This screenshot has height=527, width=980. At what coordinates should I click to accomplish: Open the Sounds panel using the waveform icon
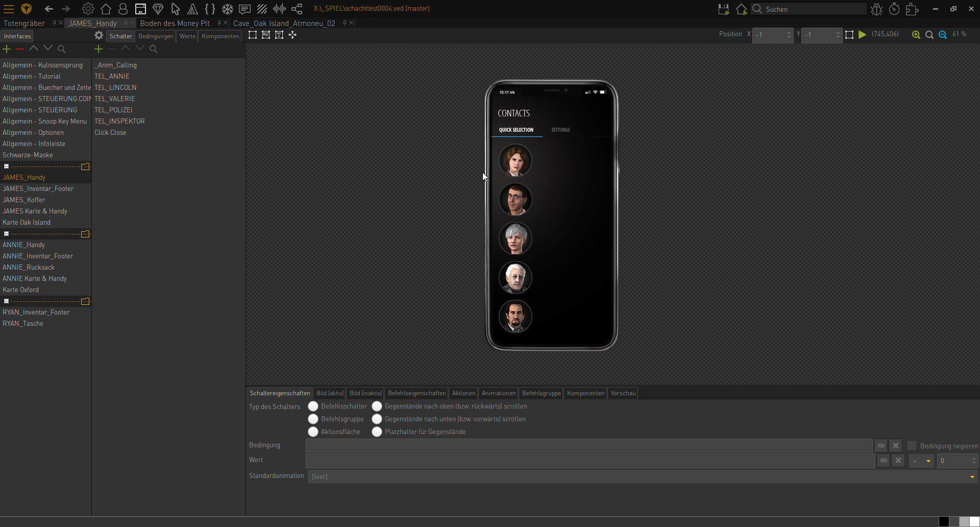[x=279, y=9]
